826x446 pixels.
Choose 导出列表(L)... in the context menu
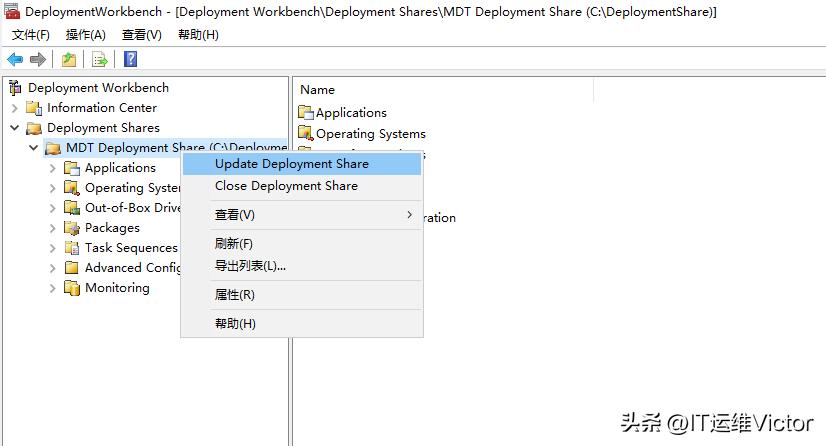click(x=302, y=266)
